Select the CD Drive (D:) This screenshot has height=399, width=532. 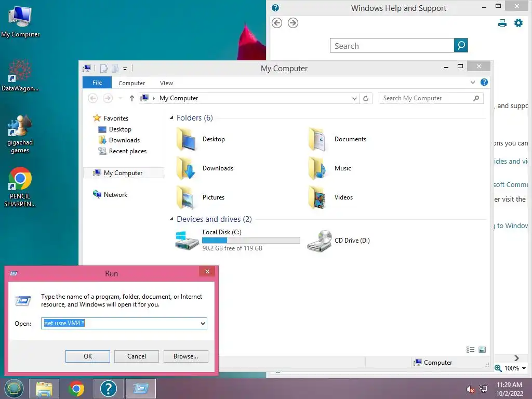pos(339,240)
